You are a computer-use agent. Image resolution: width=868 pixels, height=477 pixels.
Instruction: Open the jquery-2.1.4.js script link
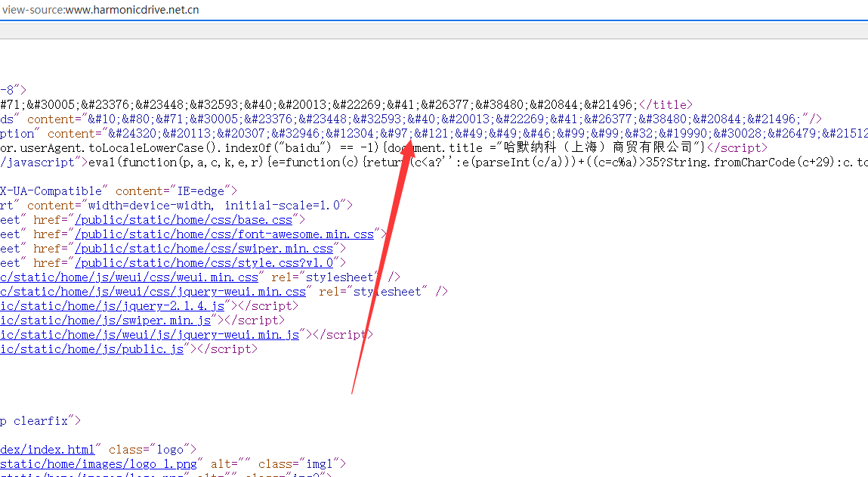113,306
